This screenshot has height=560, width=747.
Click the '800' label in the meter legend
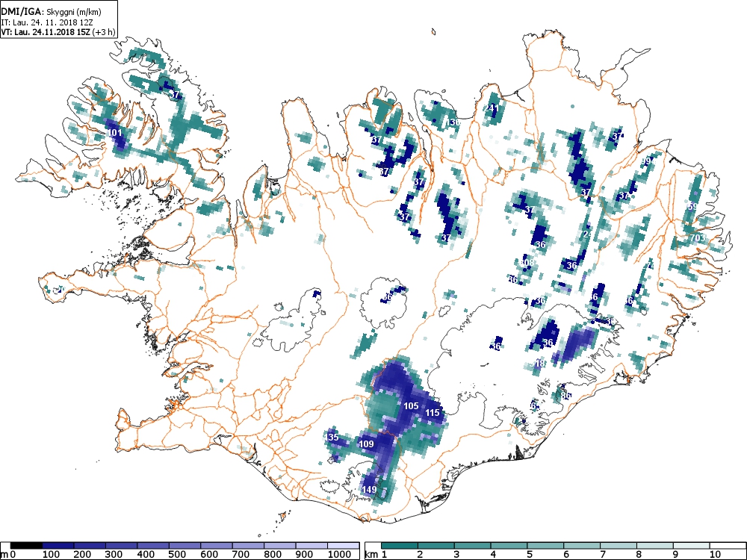click(x=273, y=555)
